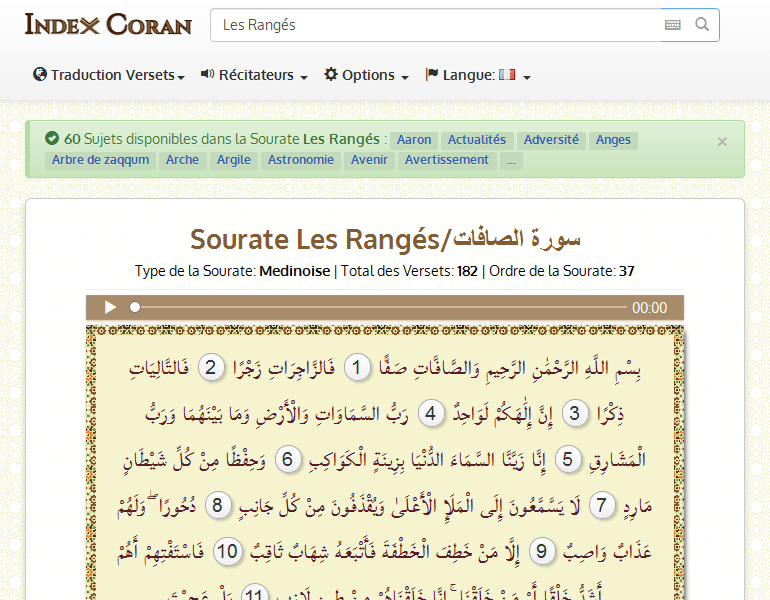Open the Avertissement subject tag
Image resolution: width=770 pixels, height=600 pixels.
point(447,160)
